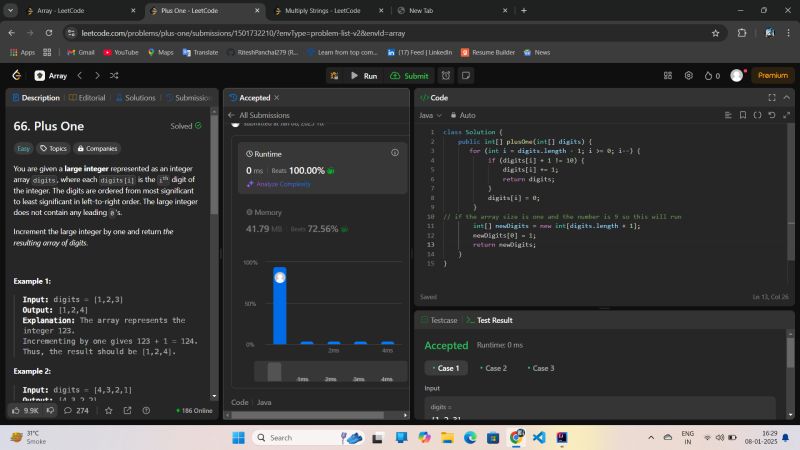Open the help question icon
The width and height of the screenshot is (800, 450).
point(146,410)
